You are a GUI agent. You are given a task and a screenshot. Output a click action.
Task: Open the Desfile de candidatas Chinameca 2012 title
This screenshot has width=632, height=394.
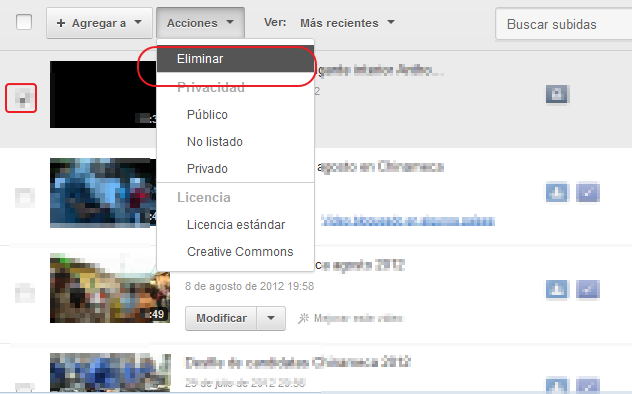coord(298,362)
